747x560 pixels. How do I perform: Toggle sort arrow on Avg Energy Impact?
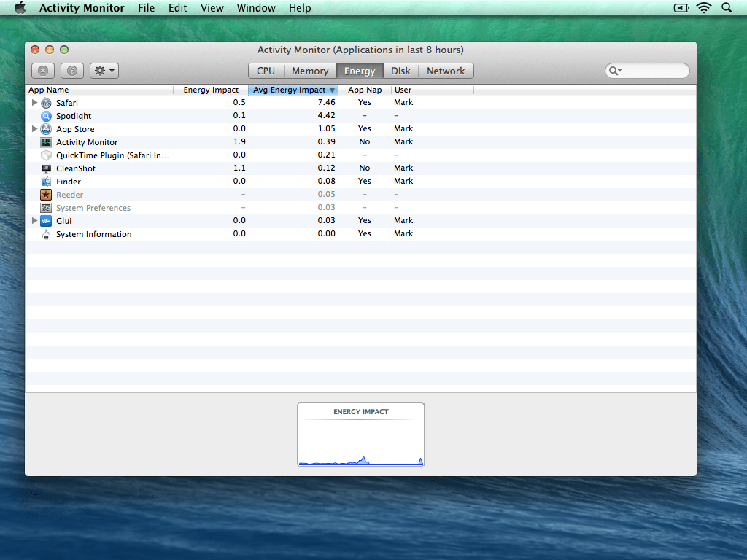tap(332, 90)
